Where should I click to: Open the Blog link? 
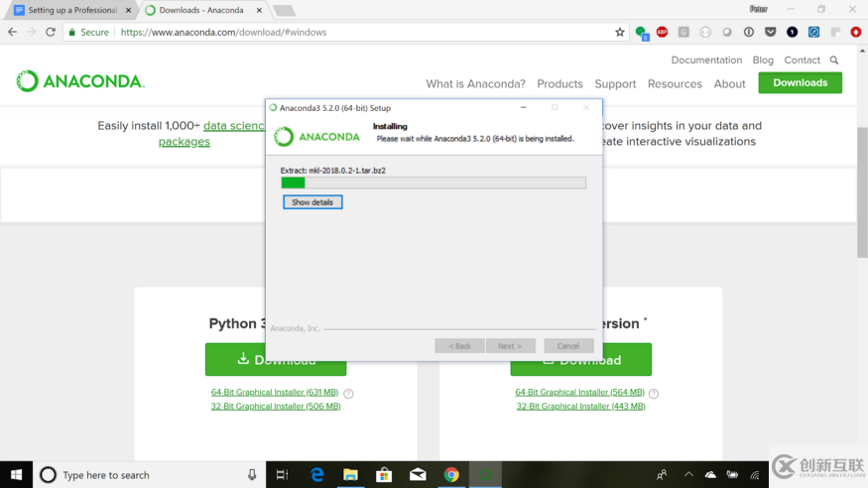point(763,60)
